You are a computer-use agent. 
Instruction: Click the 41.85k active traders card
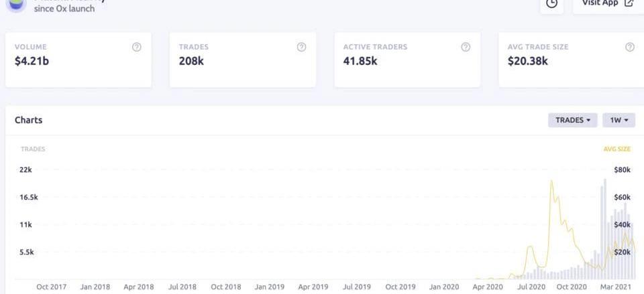(407, 60)
